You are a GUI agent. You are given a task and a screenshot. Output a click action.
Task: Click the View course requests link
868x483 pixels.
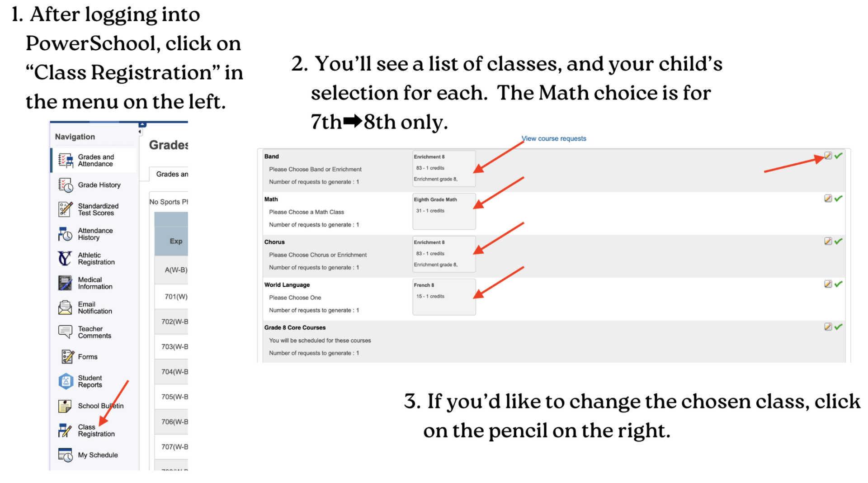pos(554,139)
